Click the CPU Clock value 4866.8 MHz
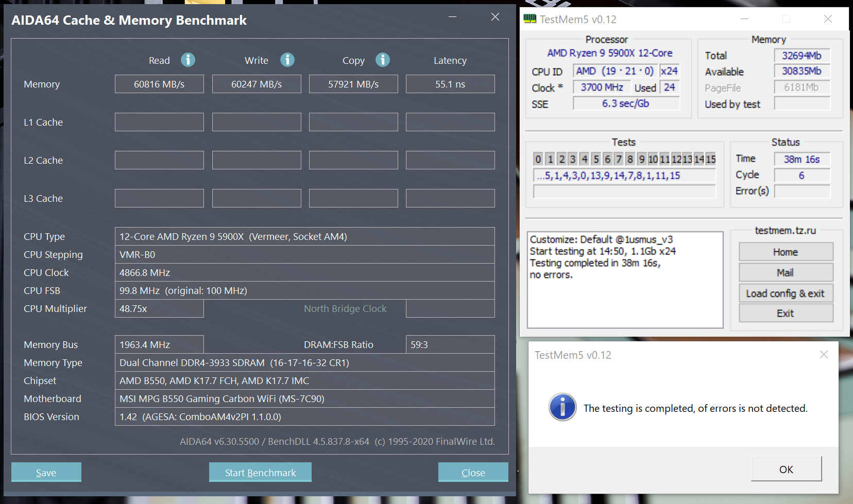853x504 pixels. [305, 272]
